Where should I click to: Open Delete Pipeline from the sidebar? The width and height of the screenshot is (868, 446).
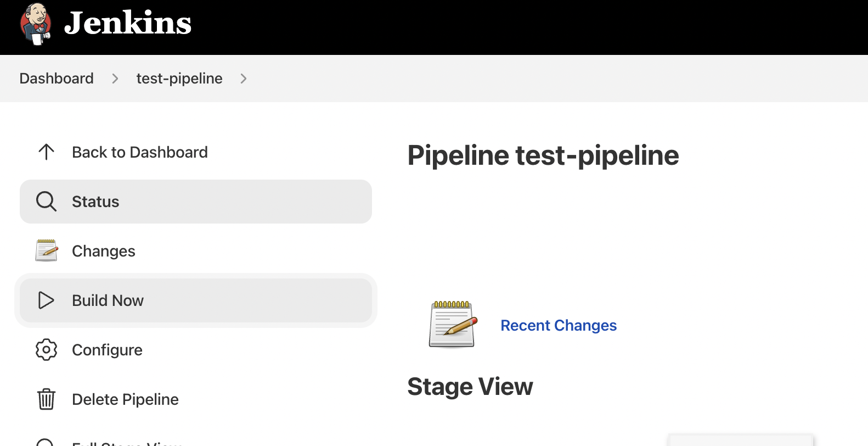point(125,399)
